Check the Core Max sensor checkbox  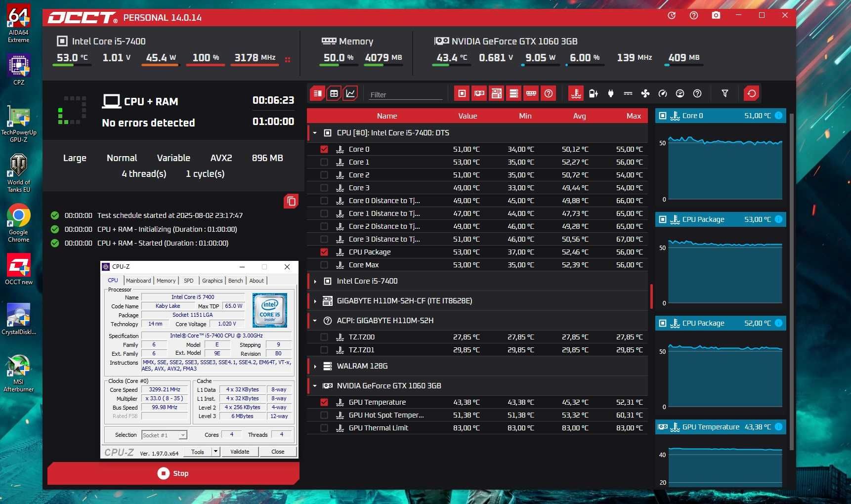click(x=324, y=265)
